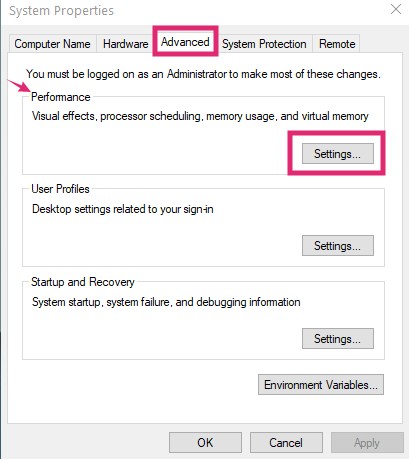Open Performance Settings

(338, 154)
